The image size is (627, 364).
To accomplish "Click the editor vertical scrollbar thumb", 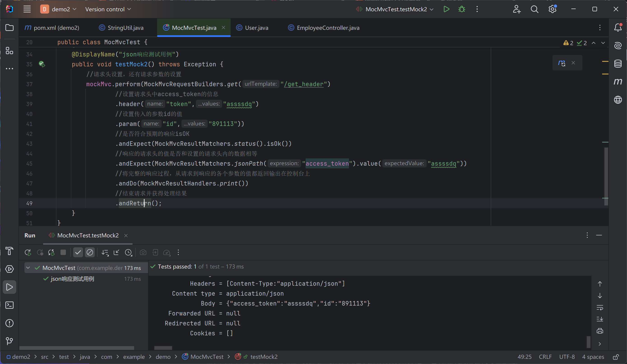I will pyautogui.click(x=606, y=176).
